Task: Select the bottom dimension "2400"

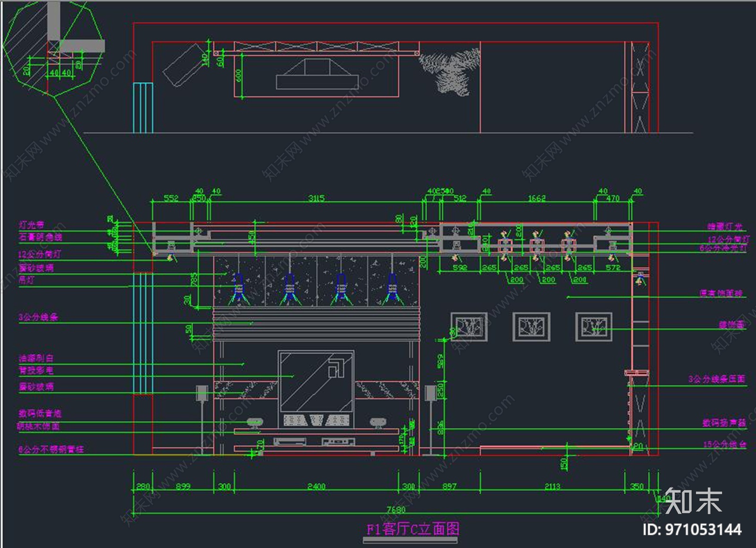Action: (x=316, y=486)
